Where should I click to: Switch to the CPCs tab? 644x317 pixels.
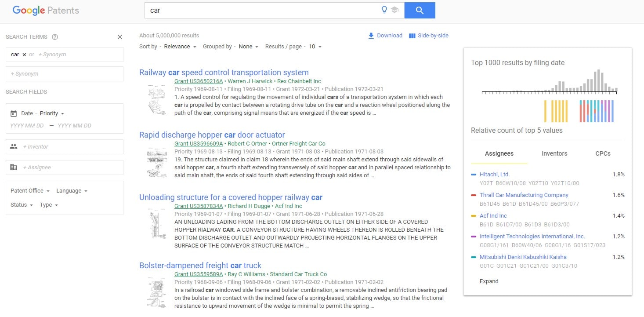tap(603, 153)
